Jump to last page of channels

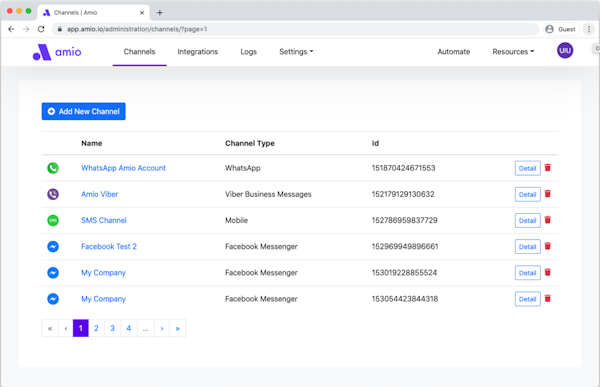click(178, 328)
